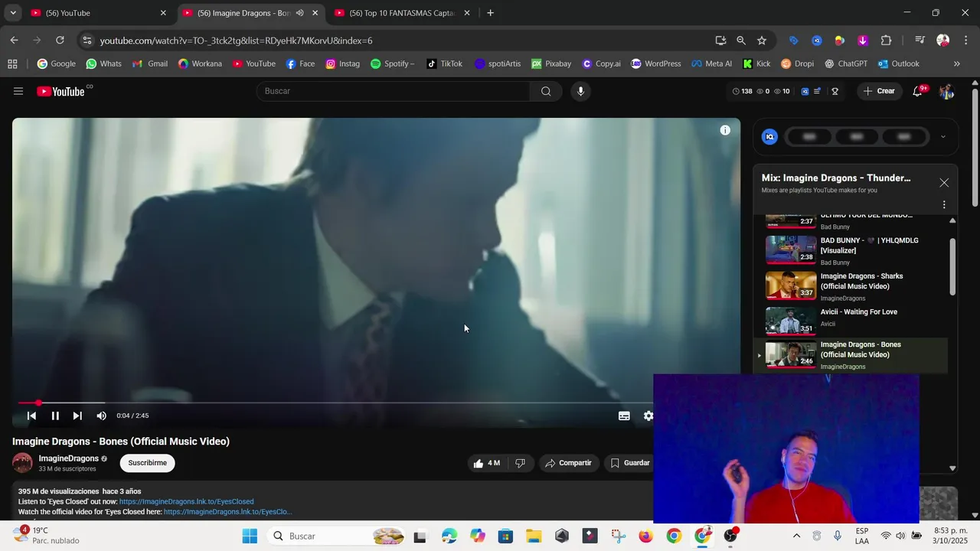Open the Windows Start menu

(250, 536)
